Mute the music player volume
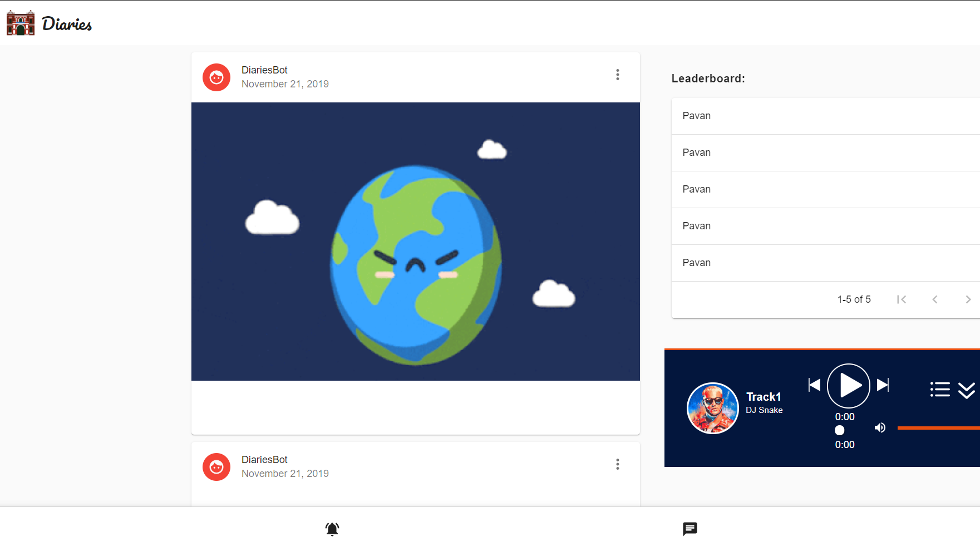Screen dimensions: 980x551 tap(880, 427)
